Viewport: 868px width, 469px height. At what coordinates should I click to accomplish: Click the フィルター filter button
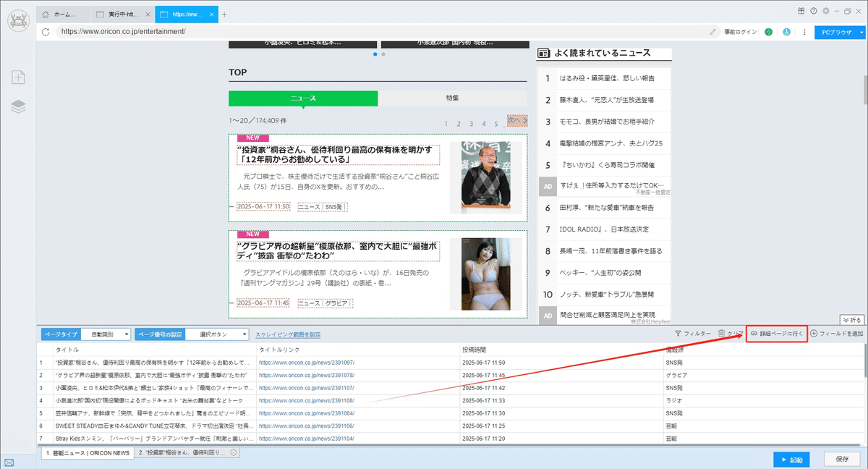(x=692, y=334)
